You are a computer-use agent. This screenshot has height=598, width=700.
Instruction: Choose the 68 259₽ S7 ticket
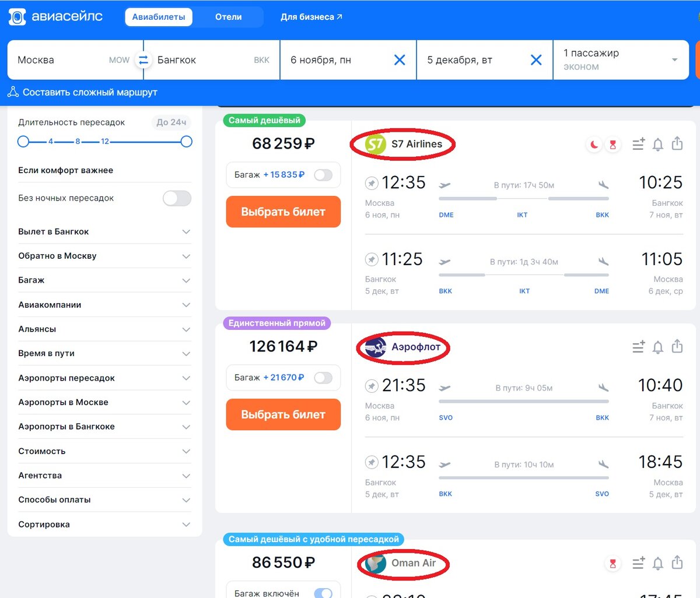283,212
